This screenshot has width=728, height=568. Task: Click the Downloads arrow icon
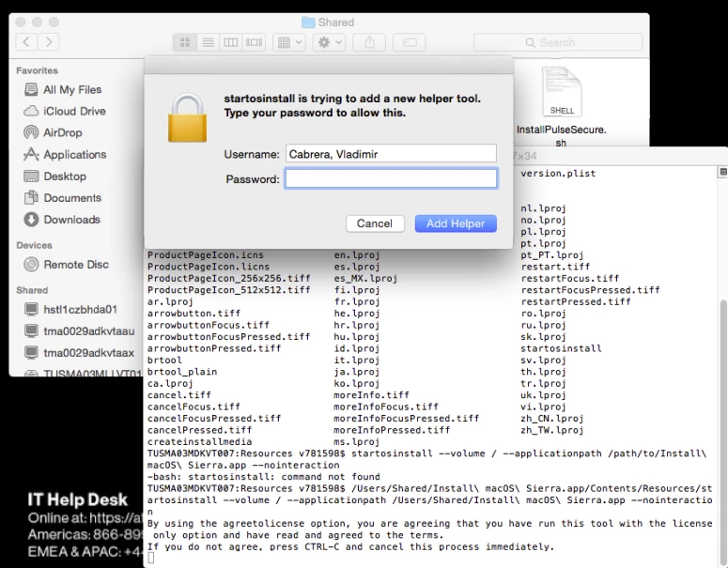(31, 220)
